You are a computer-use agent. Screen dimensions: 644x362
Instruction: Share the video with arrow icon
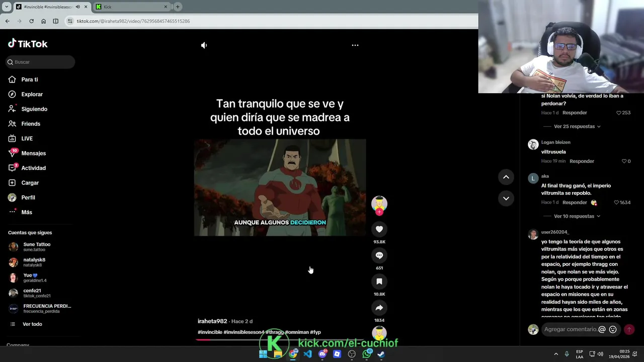pyautogui.click(x=379, y=308)
